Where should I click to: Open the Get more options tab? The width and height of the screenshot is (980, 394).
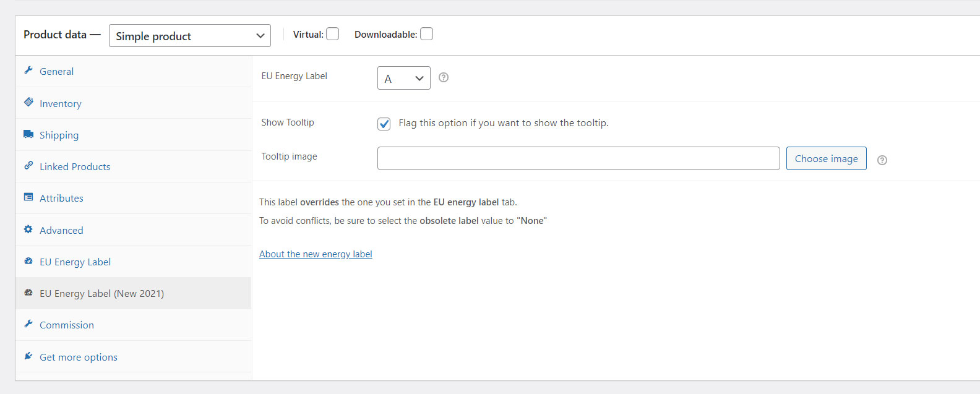coord(79,358)
